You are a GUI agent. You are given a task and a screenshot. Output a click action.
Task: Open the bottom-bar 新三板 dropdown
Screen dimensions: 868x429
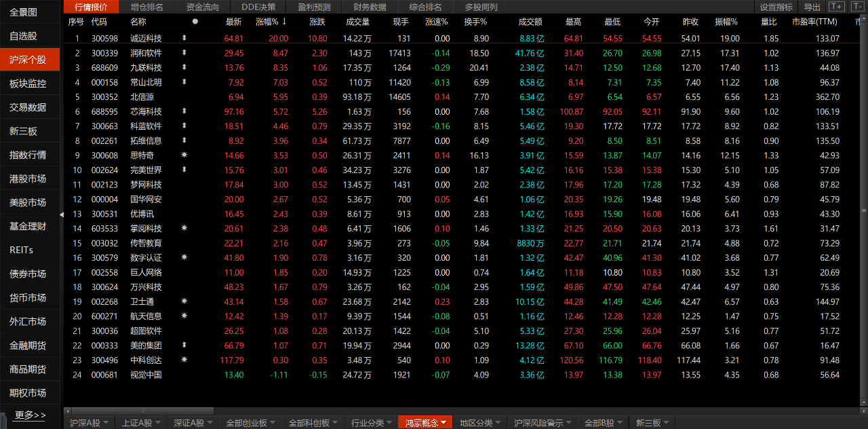pos(652,423)
